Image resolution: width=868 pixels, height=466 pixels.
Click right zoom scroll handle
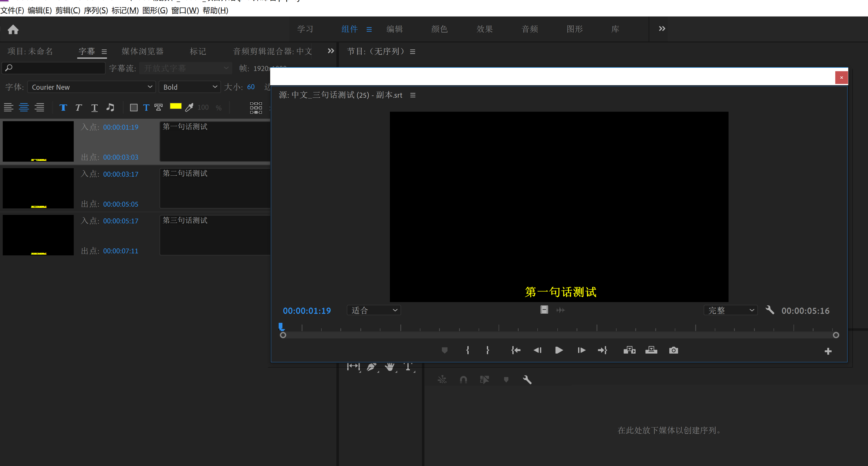click(836, 335)
